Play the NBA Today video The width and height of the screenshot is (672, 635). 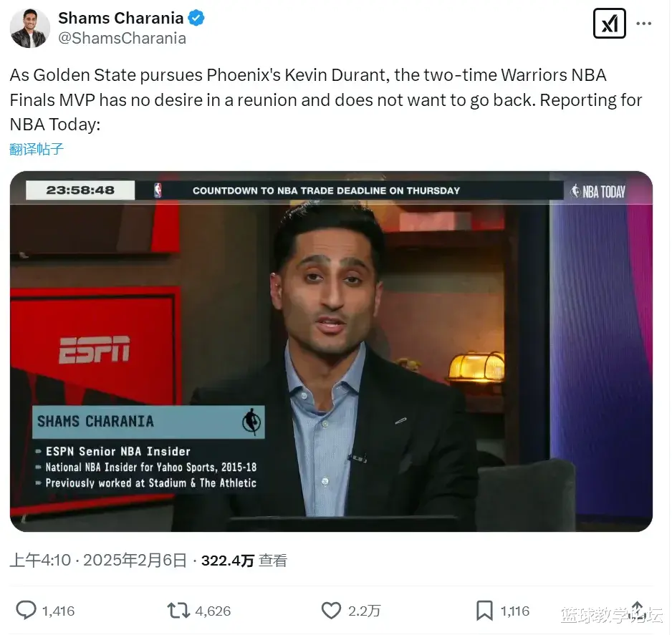pos(331,352)
